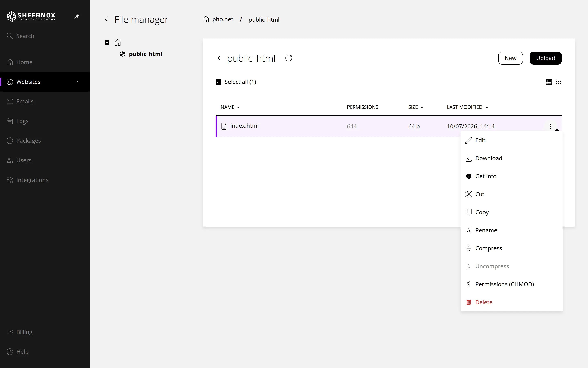The width and height of the screenshot is (588, 368).
Task: Select public_html in folder tree
Action: click(x=146, y=54)
